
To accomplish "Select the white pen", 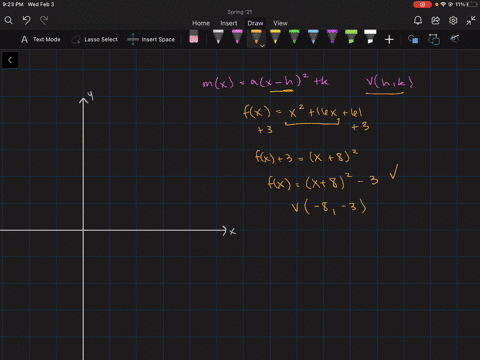I will [218, 37].
